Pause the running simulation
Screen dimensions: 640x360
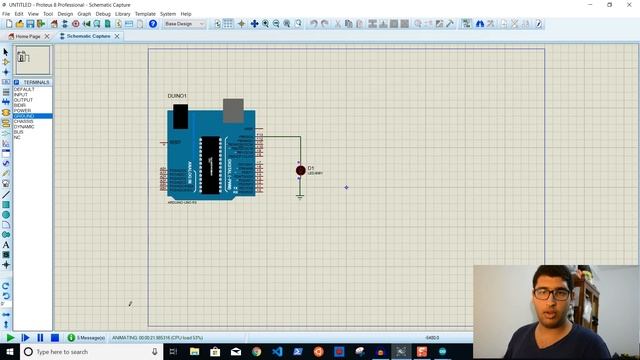(x=40, y=338)
